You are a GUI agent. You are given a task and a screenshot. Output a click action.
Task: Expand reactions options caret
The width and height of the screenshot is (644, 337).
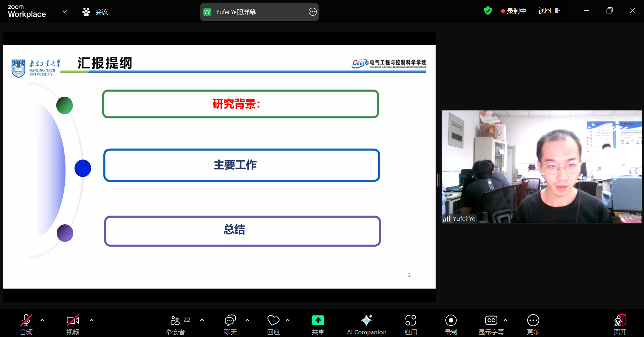pyautogui.click(x=288, y=320)
